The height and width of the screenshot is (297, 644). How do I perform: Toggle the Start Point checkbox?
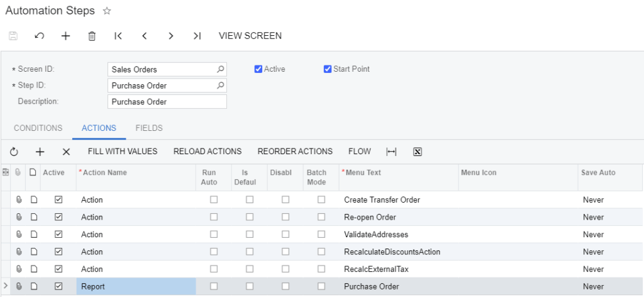coord(327,69)
